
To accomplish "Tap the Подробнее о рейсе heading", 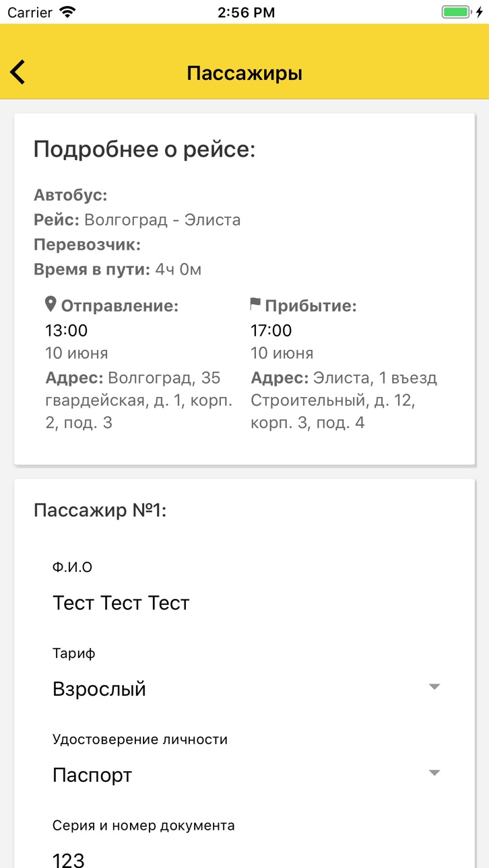I will pyautogui.click(x=145, y=149).
